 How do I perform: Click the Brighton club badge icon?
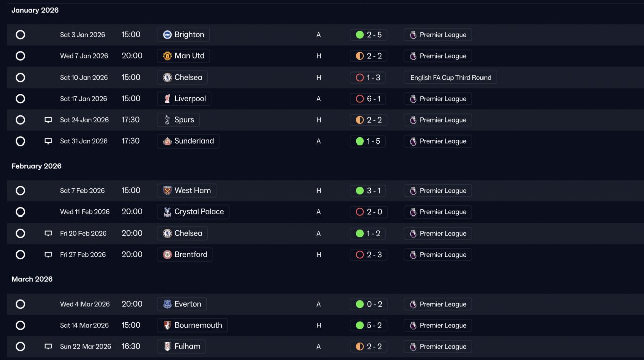[167, 35]
